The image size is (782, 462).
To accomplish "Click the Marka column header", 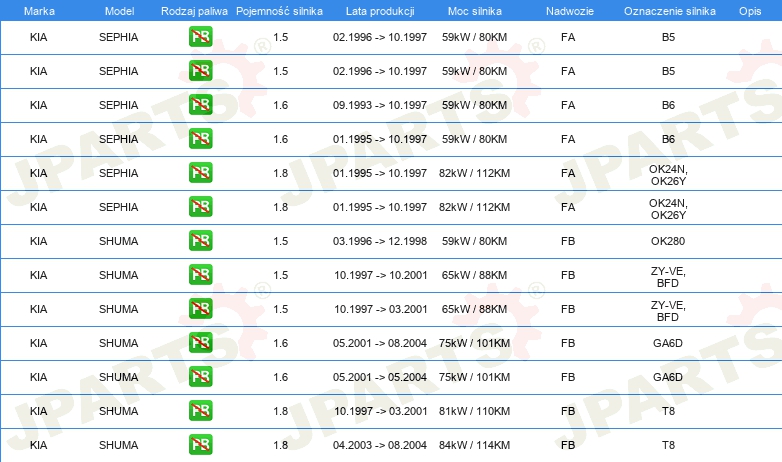I will (39, 11).
